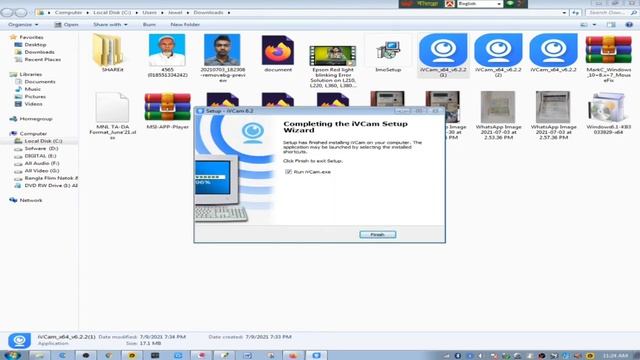Click Open in Explorer toolbar
The image size is (640, 360).
(x=66, y=24)
